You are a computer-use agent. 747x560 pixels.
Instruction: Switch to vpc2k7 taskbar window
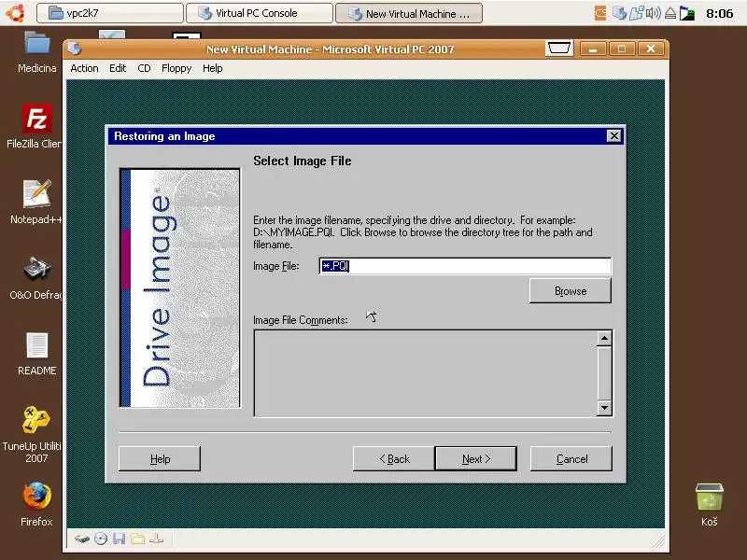tap(110, 13)
